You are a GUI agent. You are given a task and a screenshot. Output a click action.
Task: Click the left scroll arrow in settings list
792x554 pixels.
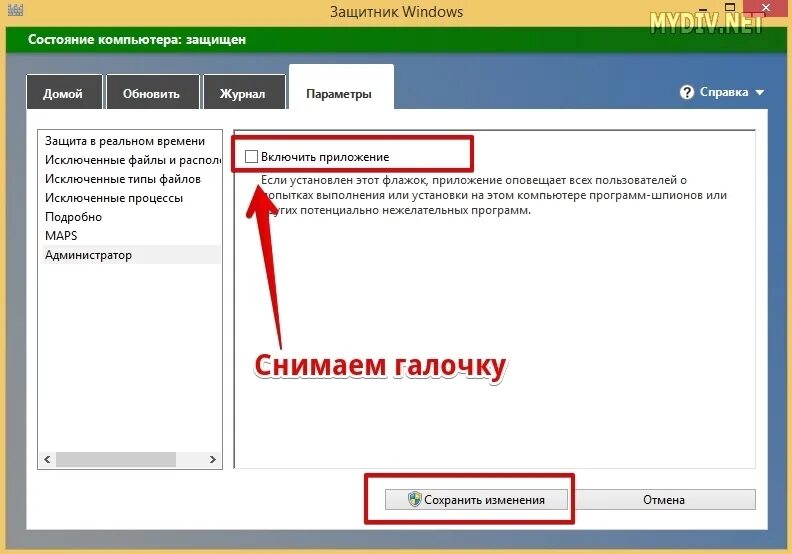pos(47,459)
